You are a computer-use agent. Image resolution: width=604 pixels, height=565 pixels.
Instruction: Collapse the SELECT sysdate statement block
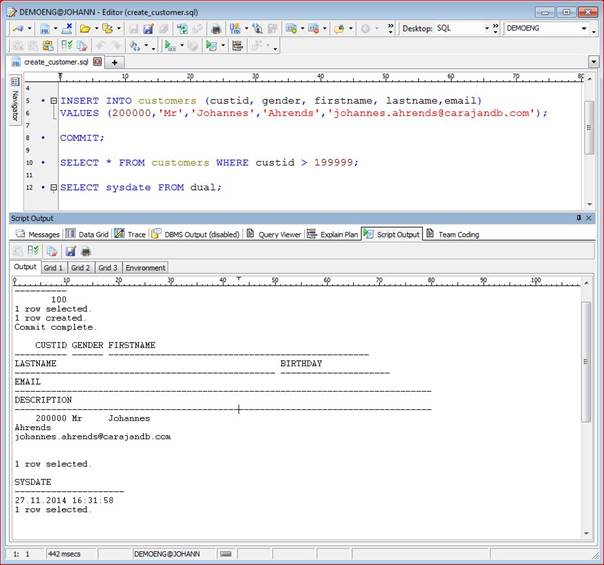54,187
